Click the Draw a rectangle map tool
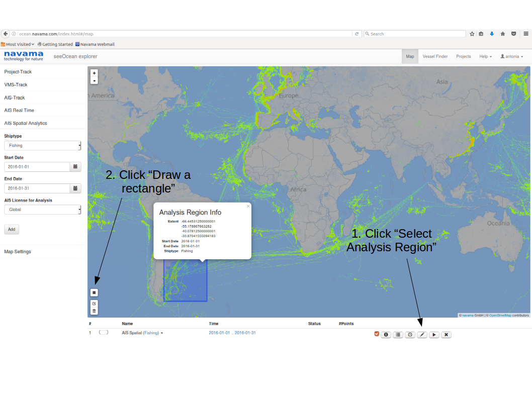This screenshot has width=532, height=399. [x=94, y=292]
